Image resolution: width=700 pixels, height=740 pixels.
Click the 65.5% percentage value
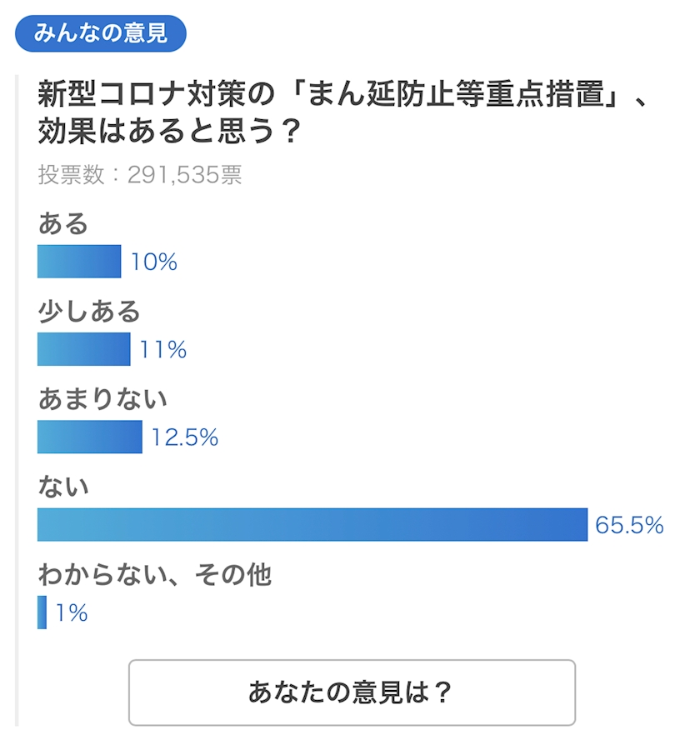click(630, 525)
